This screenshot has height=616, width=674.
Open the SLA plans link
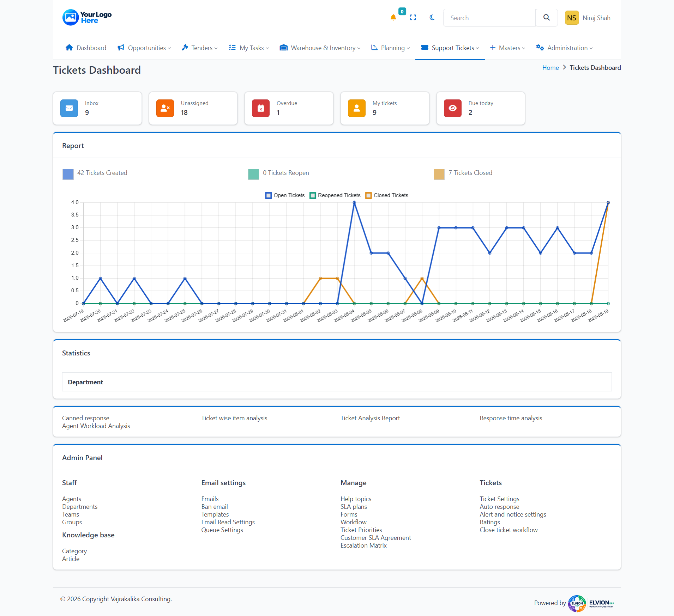click(x=354, y=507)
